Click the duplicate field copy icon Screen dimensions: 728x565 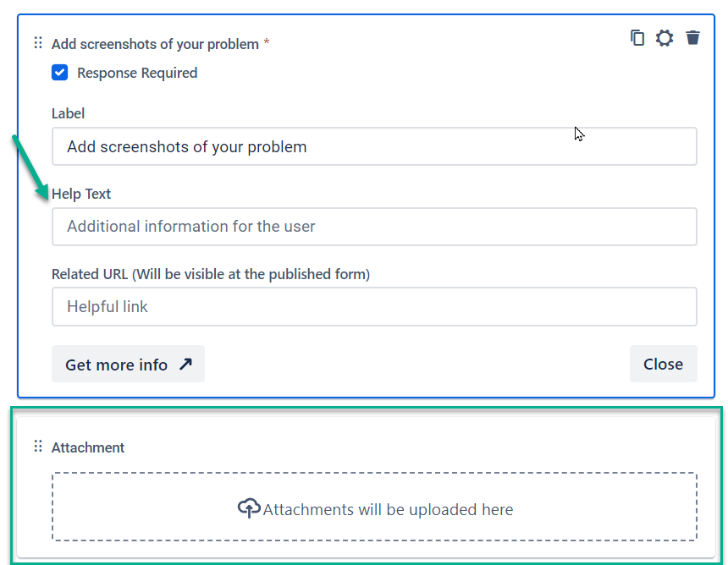click(x=637, y=37)
